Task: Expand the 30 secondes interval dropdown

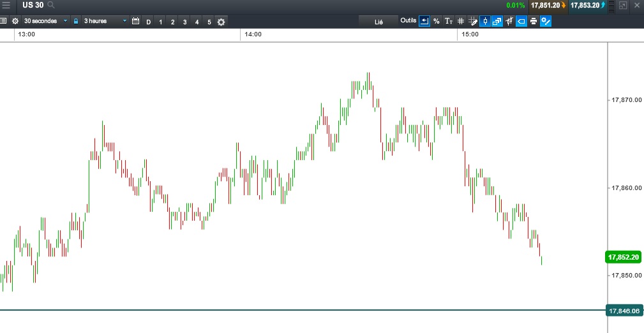Action: pyautogui.click(x=45, y=21)
